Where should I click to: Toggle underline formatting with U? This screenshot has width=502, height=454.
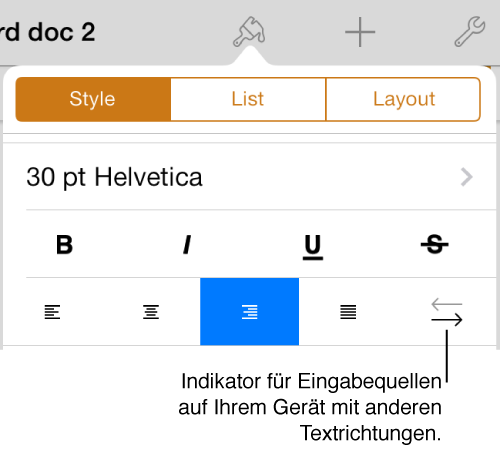pos(313,247)
